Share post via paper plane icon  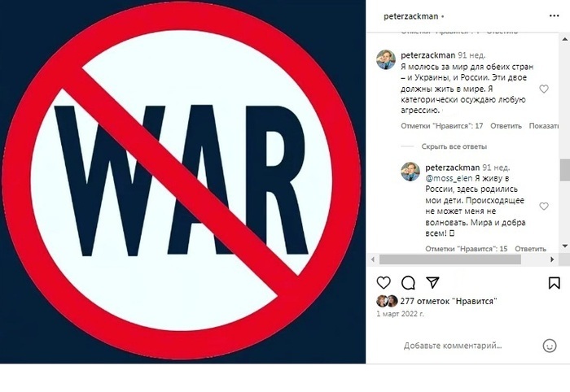pos(432,282)
